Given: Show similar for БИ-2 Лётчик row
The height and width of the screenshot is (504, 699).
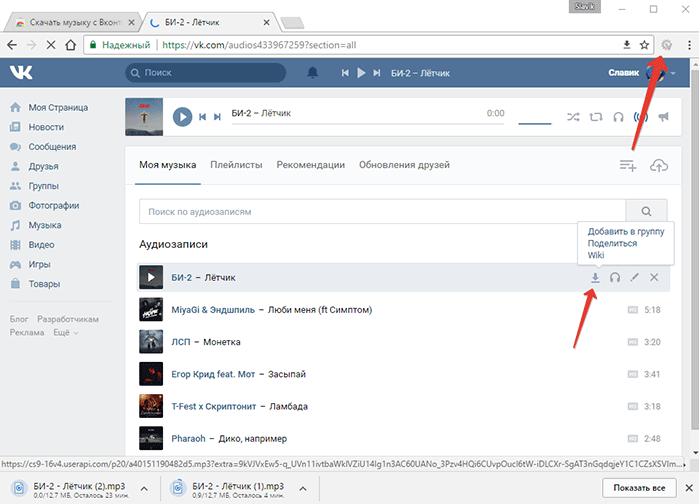Looking at the screenshot, I should pos(615,278).
